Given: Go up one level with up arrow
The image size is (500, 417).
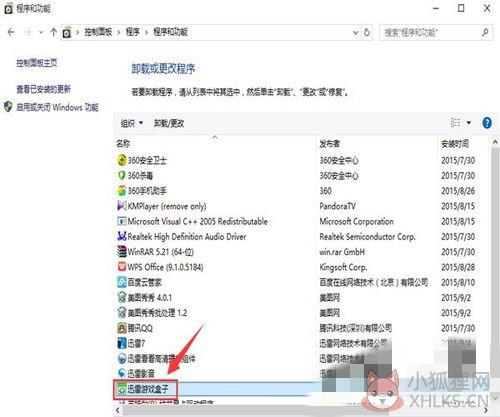Looking at the screenshot, I should tap(53, 32).
